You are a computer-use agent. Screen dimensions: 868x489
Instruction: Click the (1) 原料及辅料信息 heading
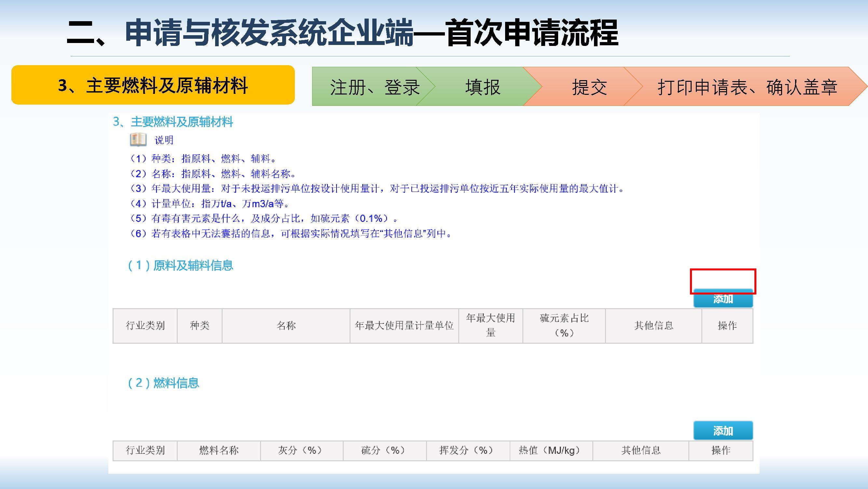(180, 266)
